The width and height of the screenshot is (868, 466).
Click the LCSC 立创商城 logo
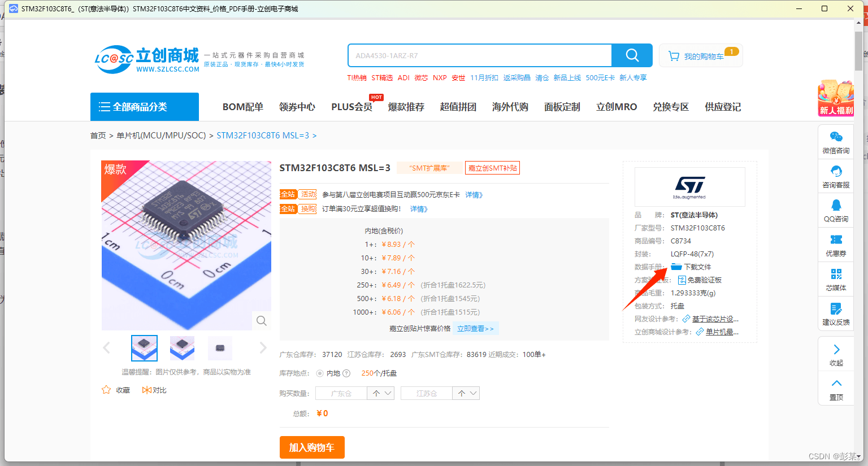point(147,59)
